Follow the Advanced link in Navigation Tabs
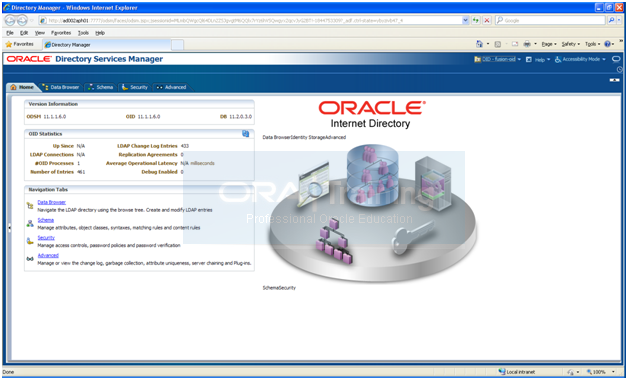The width and height of the screenshot is (628, 380). tap(48, 255)
